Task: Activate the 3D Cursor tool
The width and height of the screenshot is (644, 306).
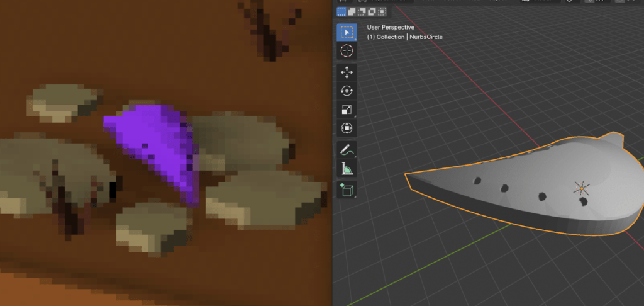Action: click(347, 51)
